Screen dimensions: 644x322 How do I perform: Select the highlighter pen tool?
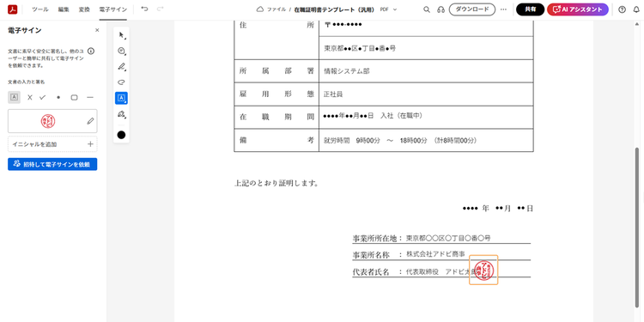pyautogui.click(x=121, y=66)
